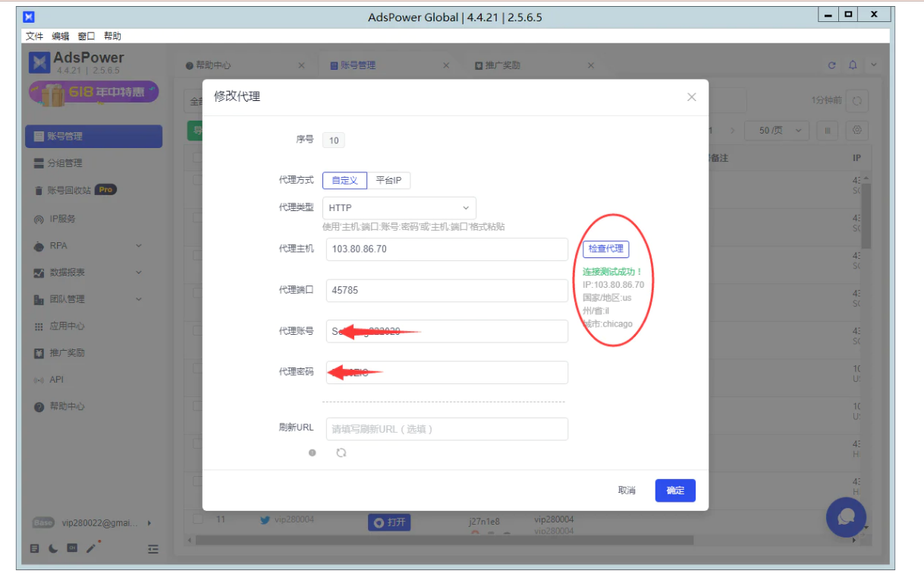This screenshot has width=924, height=574.
Task: Click the 代理端口 input field
Action: [x=447, y=290]
